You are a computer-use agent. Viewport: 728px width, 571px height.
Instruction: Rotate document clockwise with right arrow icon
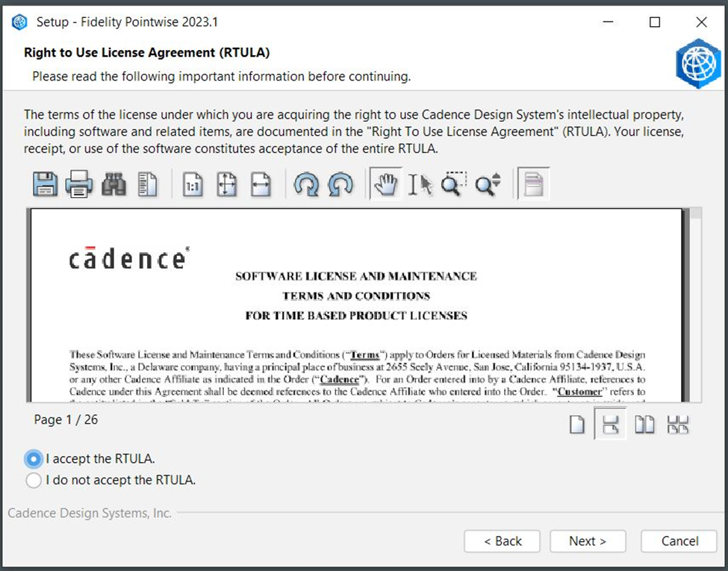coord(306,184)
